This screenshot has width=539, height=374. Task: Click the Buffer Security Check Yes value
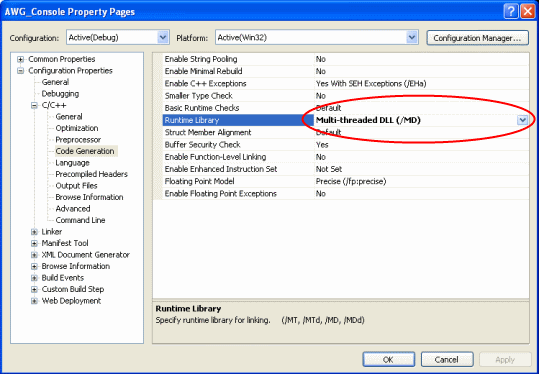(x=322, y=145)
